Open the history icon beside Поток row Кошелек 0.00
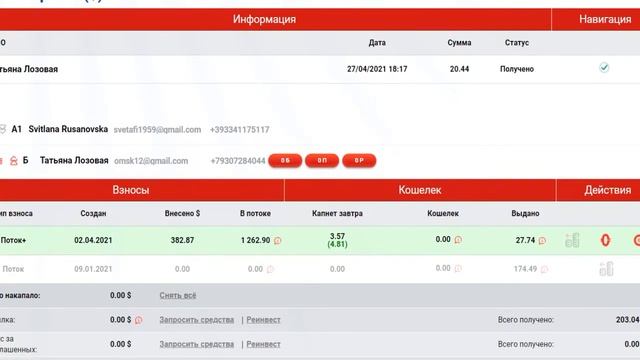Image resolution: width=640 pixels, height=360 pixels. [x=458, y=268]
